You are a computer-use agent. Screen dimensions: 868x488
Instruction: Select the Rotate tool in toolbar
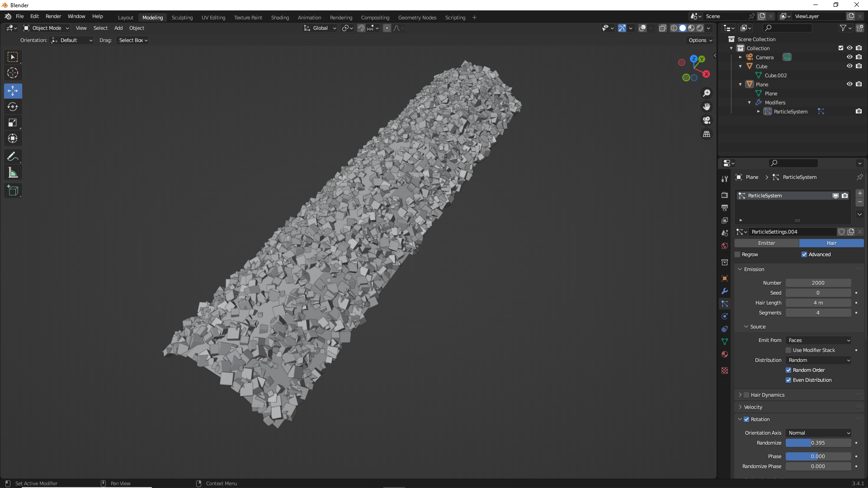(13, 107)
